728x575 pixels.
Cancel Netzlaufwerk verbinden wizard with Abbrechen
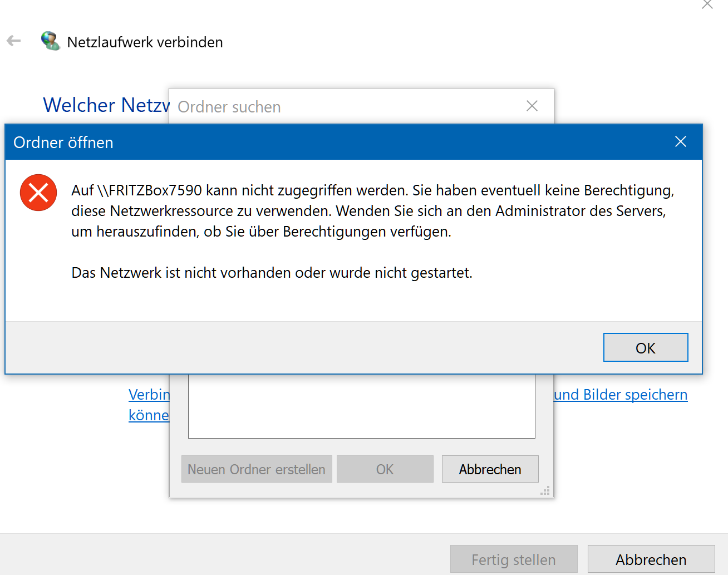[x=651, y=559]
